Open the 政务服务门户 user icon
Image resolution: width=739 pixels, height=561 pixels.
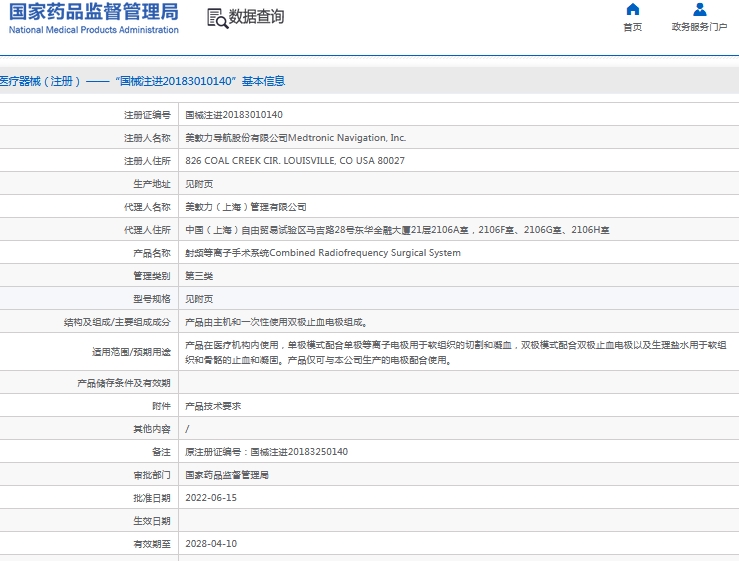[699, 9]
